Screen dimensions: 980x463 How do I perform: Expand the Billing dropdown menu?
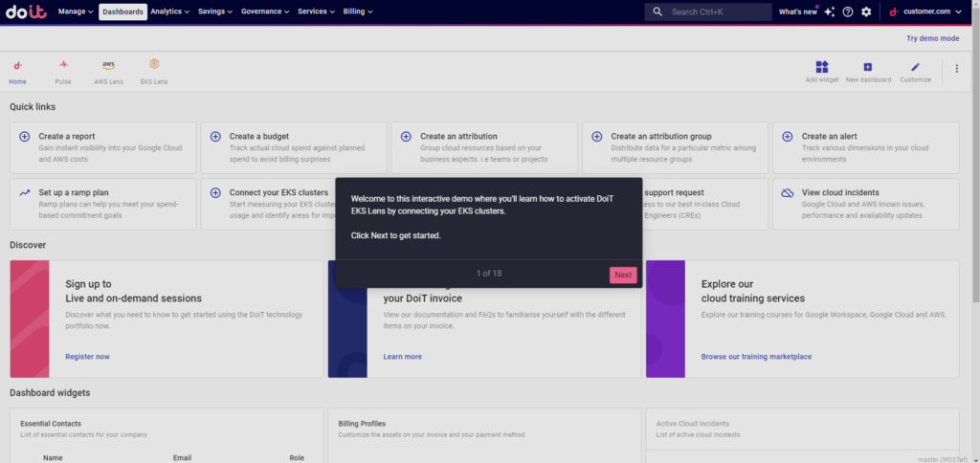pos(357,11)
